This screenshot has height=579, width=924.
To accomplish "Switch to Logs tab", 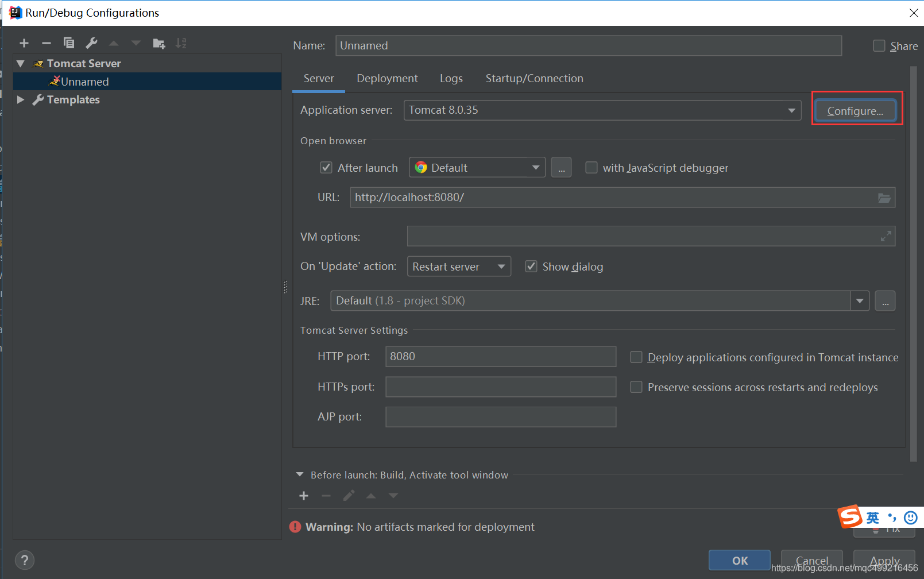I will pos(451,79).
